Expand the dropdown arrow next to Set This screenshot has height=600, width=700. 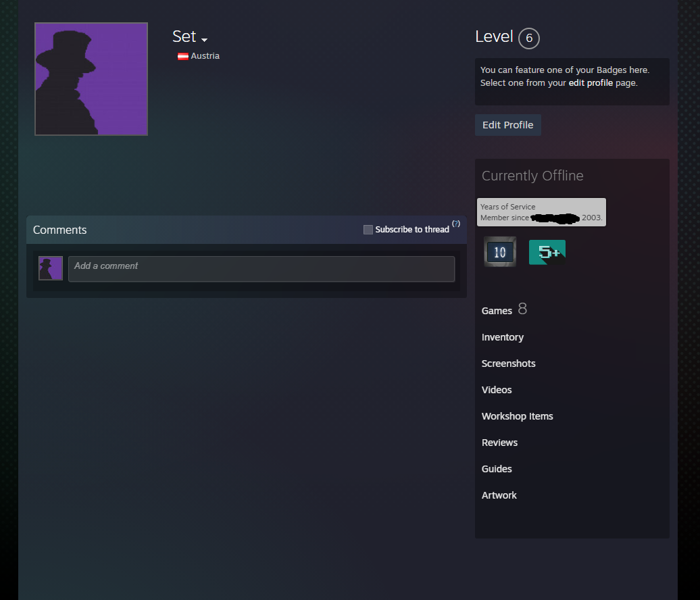(x=204, y=40)
